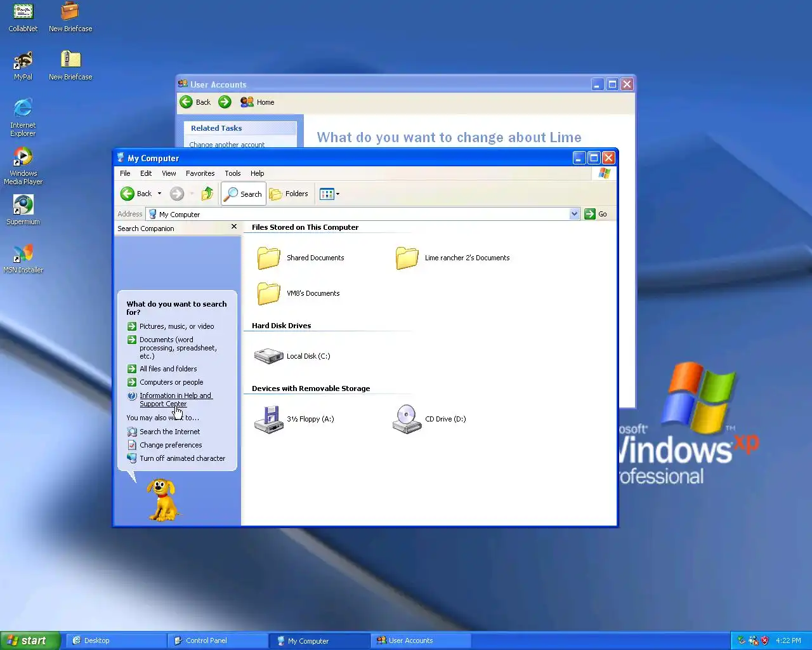Open Windows Media Player desktop icon
Image resolution: width=812 pixels, height=650 pixels.
(23, 166)
